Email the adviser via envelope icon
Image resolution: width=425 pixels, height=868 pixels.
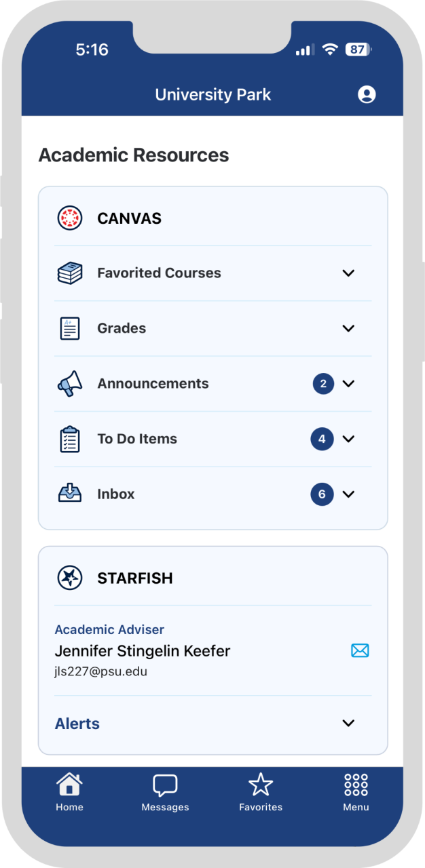360,651
